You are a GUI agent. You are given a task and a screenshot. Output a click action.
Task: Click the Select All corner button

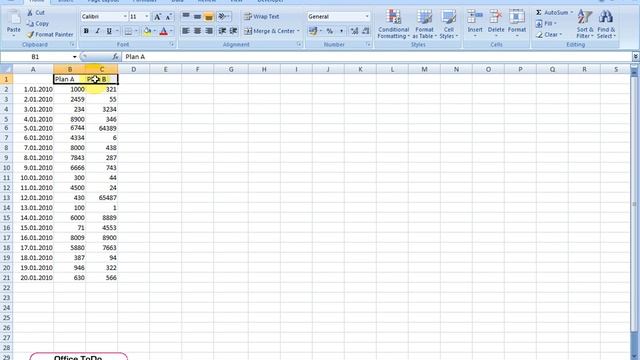click(7, 69)
